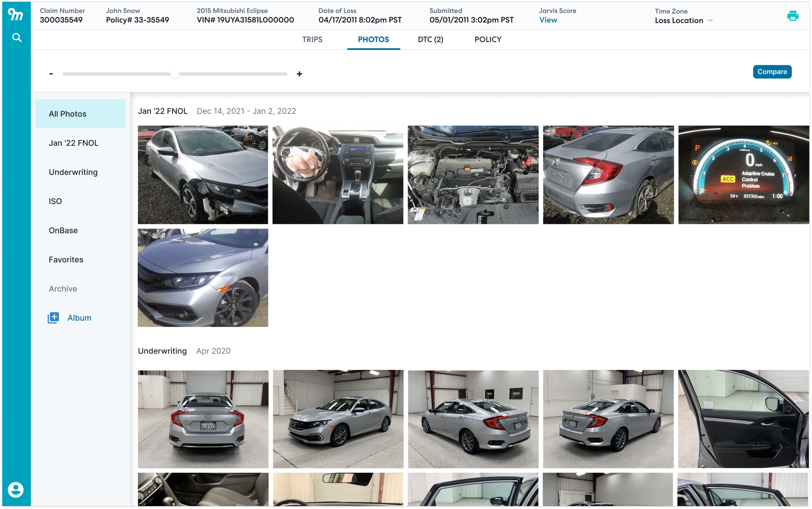
Task: Expand the Loss Location time zone dropdown
Action: click(710, 20)
